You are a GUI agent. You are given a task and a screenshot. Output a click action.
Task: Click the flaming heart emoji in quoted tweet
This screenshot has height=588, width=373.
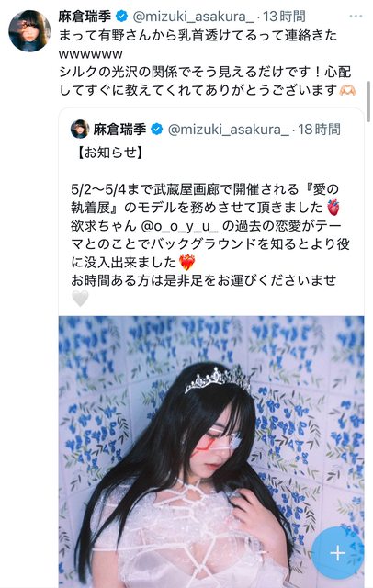[186, 262]
